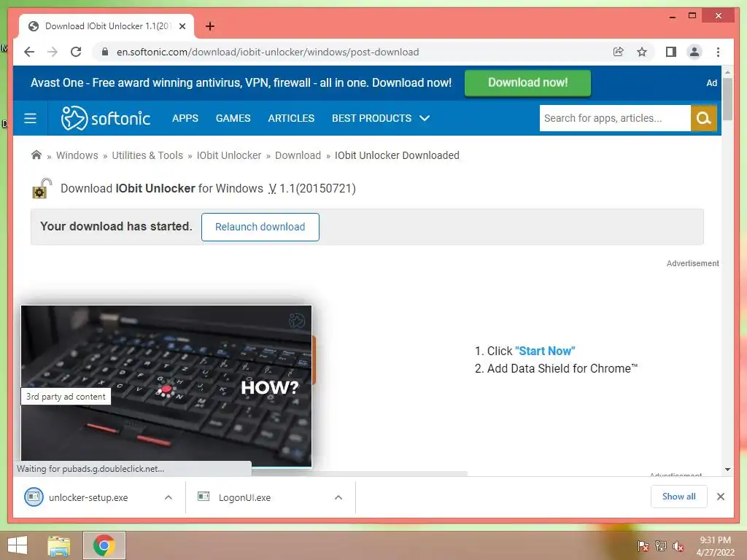The image size is (747, 560).
Task: Expand options for LogonUI.exe download
Action: point(338,497)
